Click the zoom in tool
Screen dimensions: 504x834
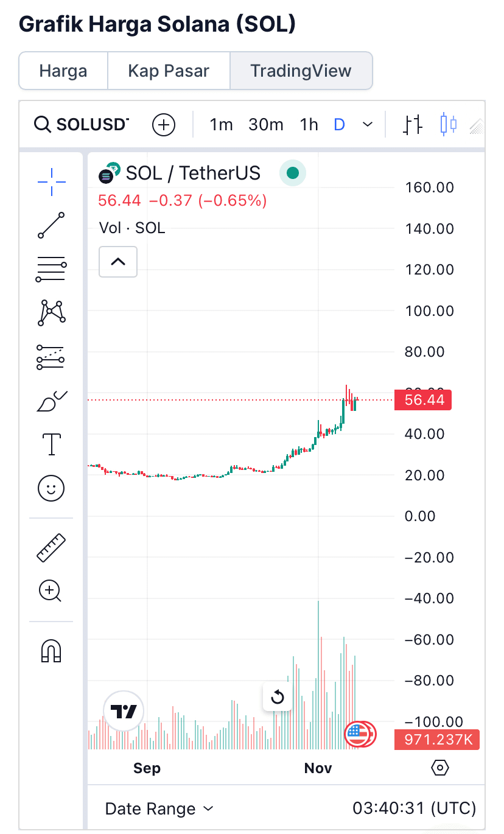click(x=51, y=591)
